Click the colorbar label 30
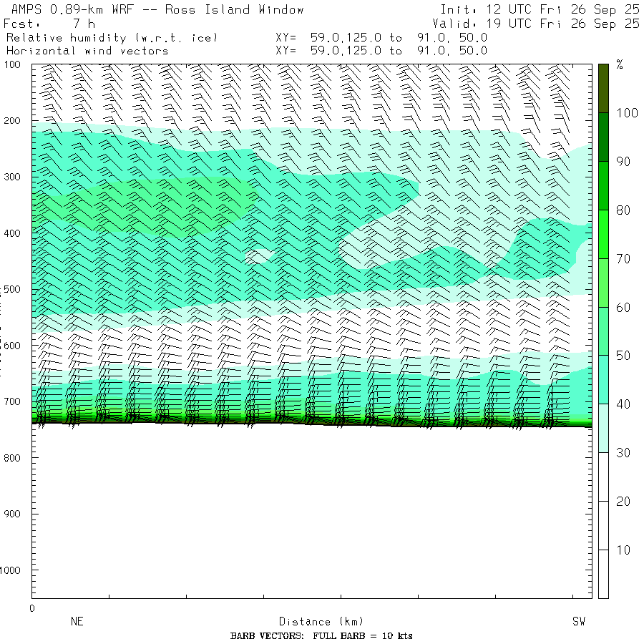Viewport: 644px width, 644px height. tap(623, 453)
